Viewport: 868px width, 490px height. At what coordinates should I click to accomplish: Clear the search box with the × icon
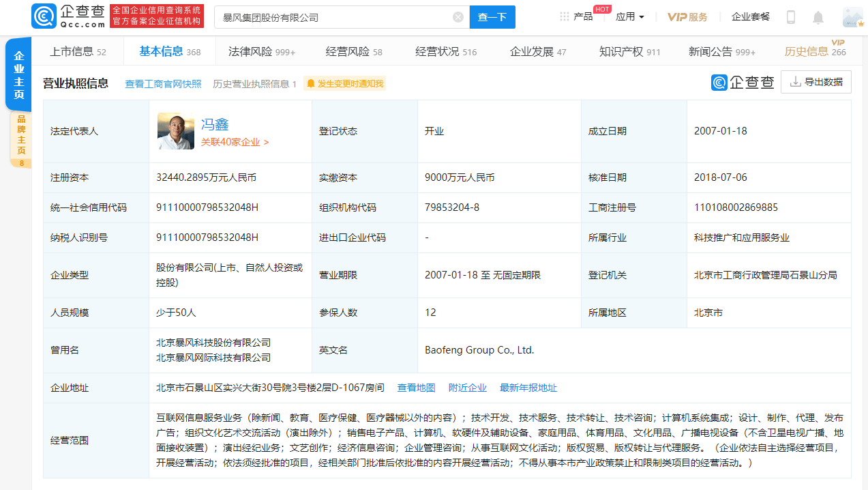(458, 16)
